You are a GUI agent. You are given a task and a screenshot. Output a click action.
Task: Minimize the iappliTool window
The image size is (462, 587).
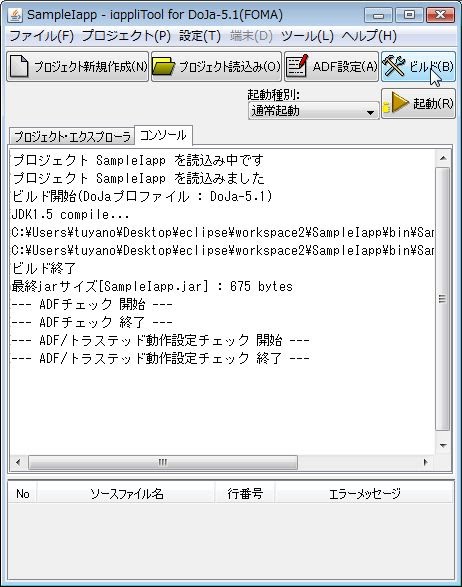(379, 15)
